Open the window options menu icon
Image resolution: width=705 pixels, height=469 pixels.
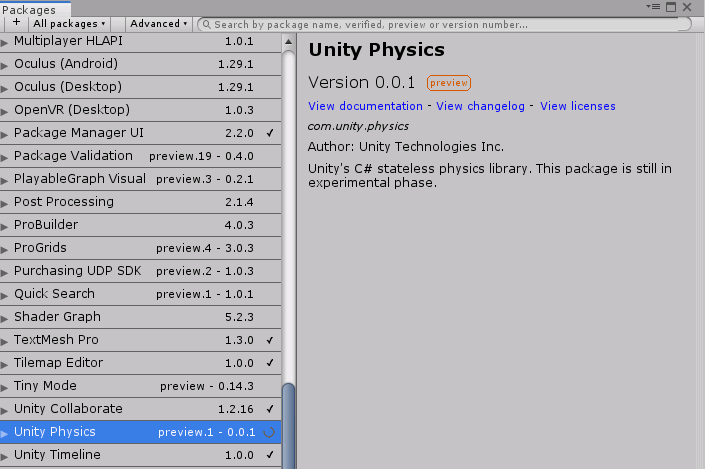[653, 7]
